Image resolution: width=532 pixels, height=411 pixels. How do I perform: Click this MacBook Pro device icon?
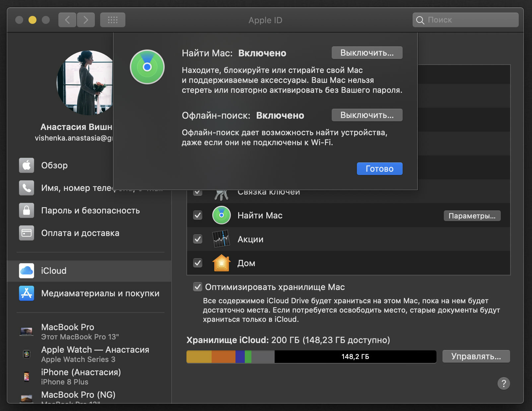pos(27,331)
